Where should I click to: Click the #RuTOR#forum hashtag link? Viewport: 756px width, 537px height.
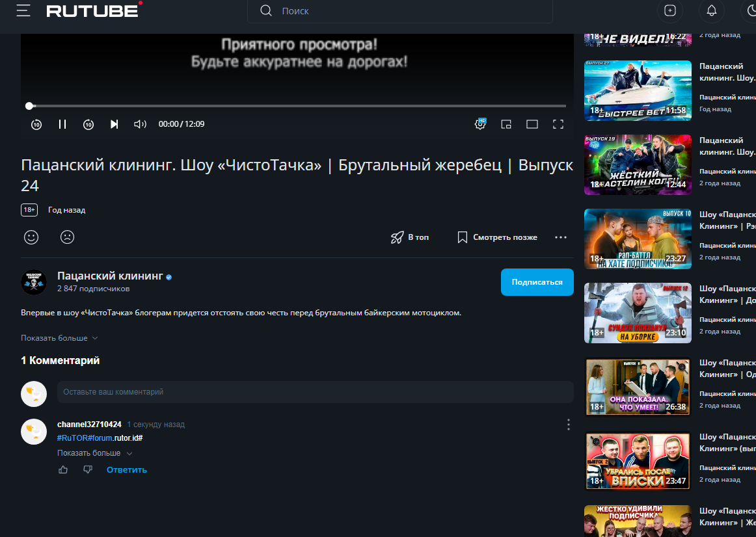85,438
